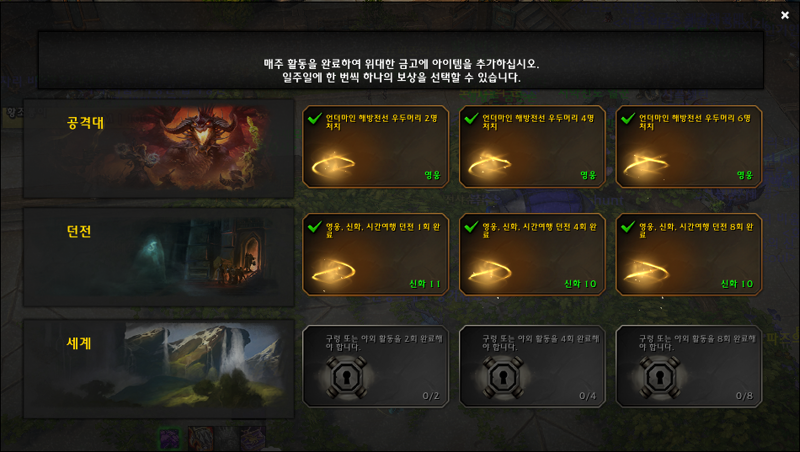Click the lock icon on the 0/4 slot
Viewport: 800px width, 452px height.
pos(503,377)
